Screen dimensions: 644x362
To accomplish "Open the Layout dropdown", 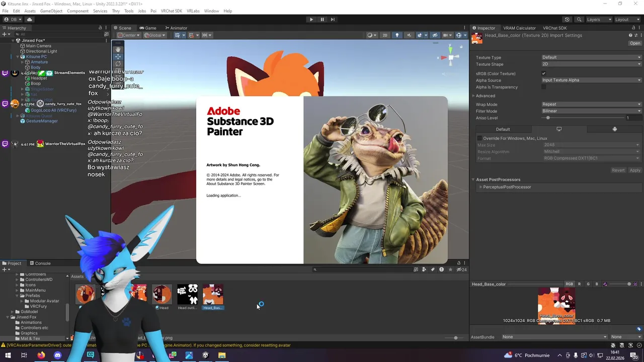I will pyautogui.click(x=627, y=20).
